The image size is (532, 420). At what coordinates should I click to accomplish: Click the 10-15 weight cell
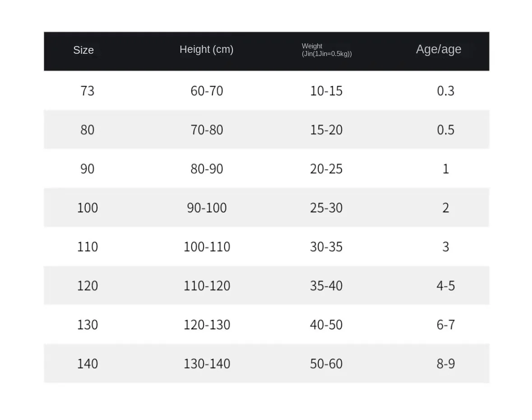click(326, 91)
